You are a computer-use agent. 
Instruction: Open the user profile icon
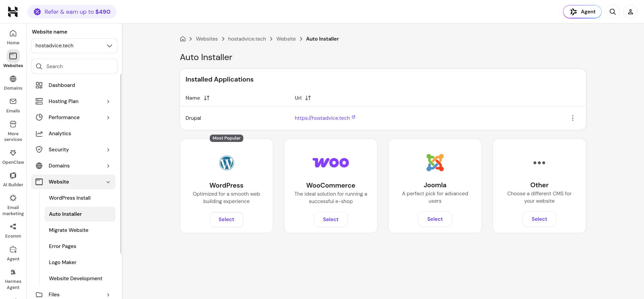tap(631, 12)
